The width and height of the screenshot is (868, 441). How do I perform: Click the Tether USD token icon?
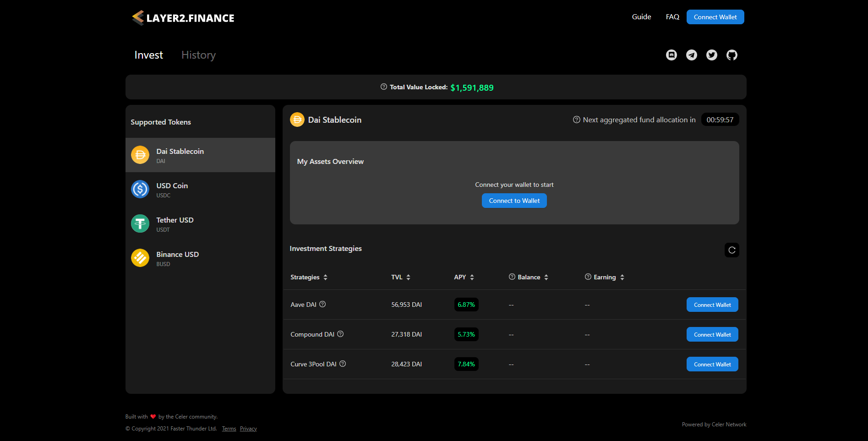[140, 223]
